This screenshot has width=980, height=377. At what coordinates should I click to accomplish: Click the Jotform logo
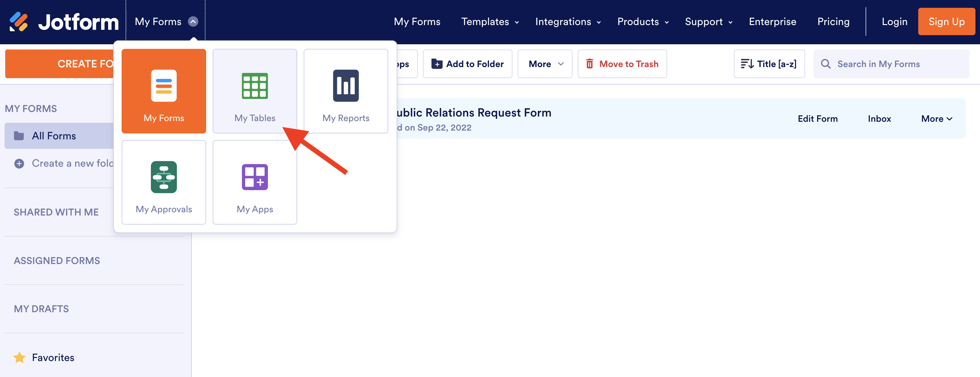[x=64, y=22]
